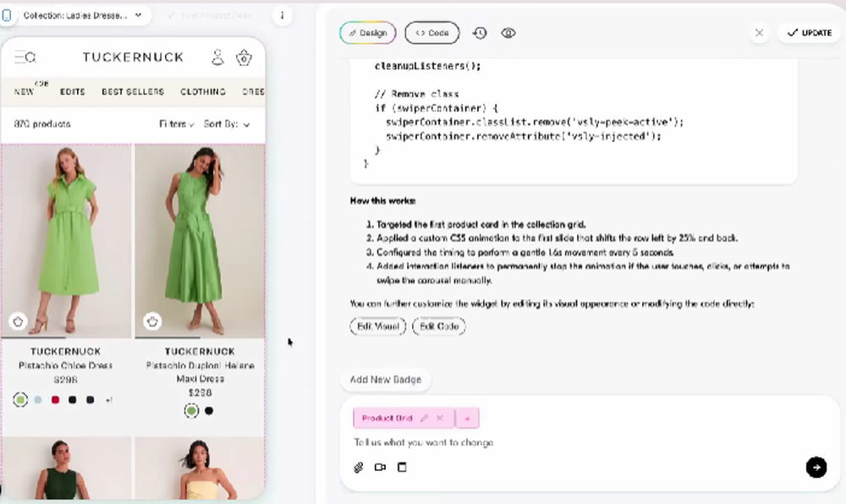Select the video capture icon in chat bar

coord(380,467)
